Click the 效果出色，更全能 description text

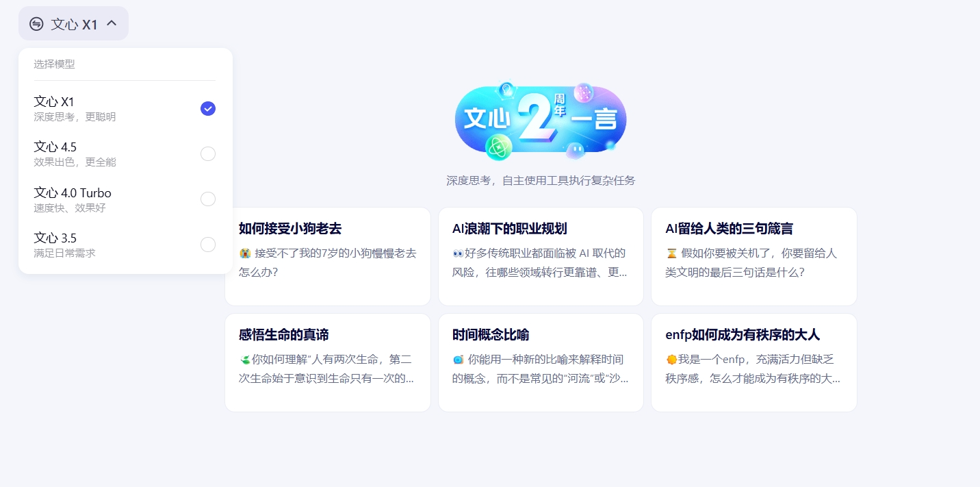point(75,162)
